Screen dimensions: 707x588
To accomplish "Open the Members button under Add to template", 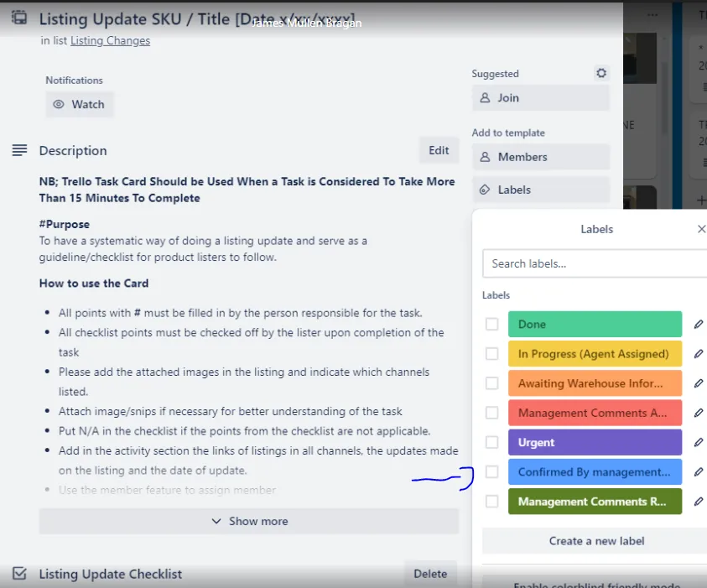I will 541,157.
